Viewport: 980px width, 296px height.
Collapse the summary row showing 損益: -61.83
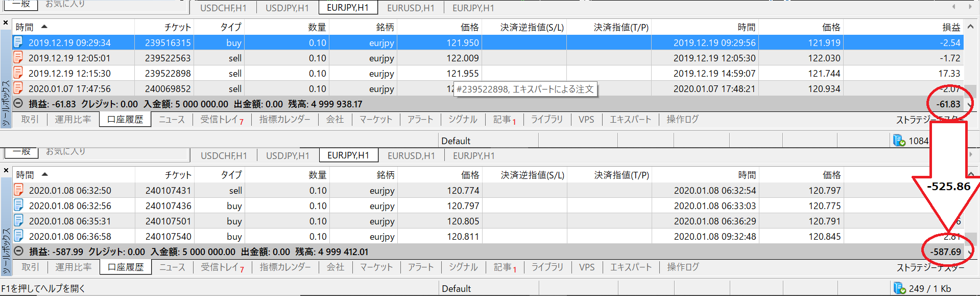[18, 104]
